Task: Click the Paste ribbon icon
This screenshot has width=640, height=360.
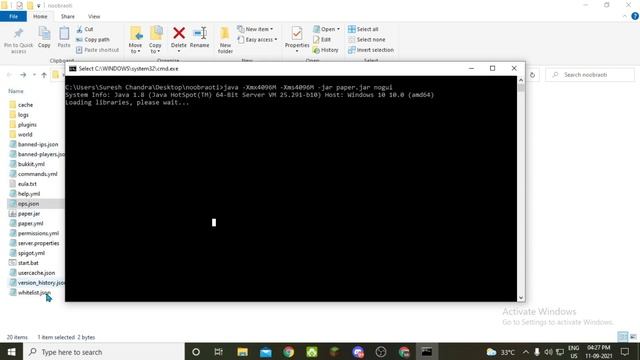Action: click(x=64, y=38)
